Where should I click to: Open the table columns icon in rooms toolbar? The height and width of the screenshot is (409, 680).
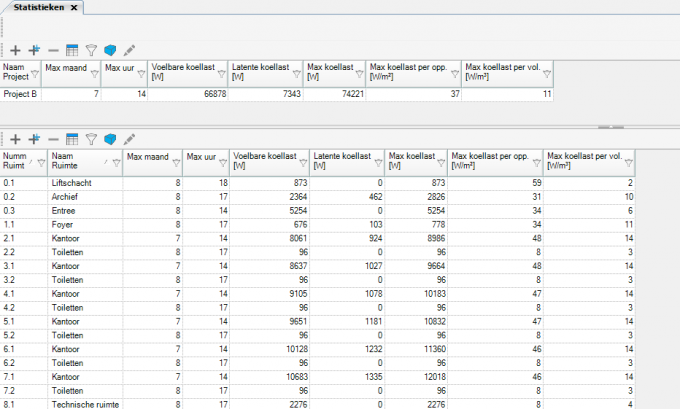pos(72,139)
